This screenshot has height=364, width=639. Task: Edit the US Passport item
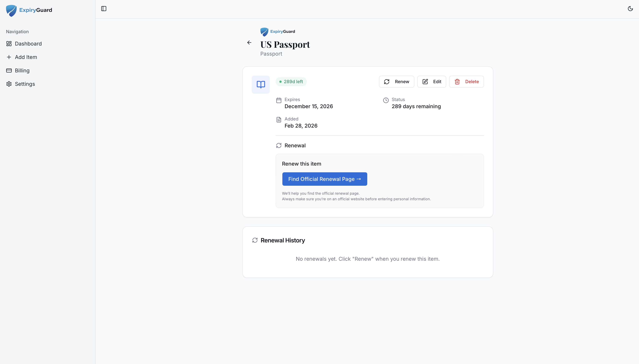(432, 81)
